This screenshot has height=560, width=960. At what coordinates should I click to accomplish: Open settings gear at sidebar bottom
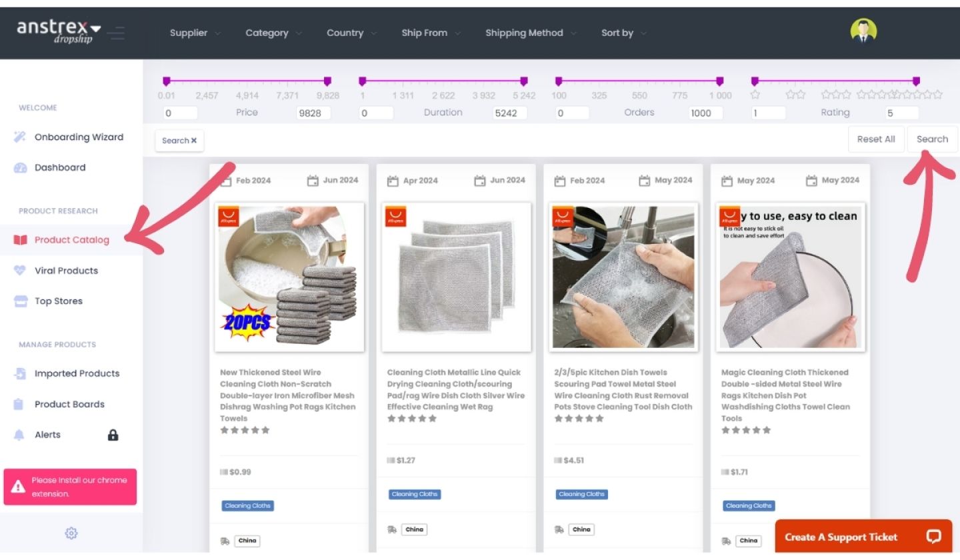click(71, 533)
